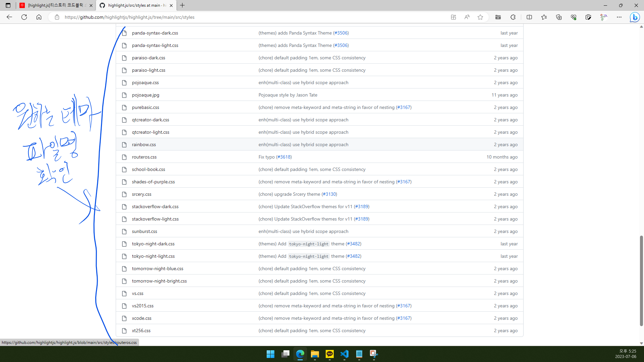Open #3189 link on stackoverflow-dark row
Screen dimensions: 644x362
[x=362, y=206]
